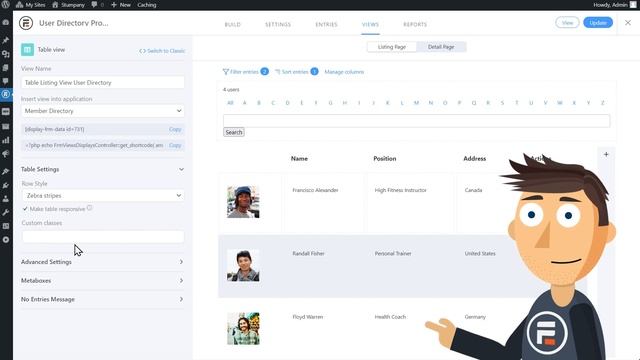Close the view editor
Screen dimensions: 640x360
[628, 23]
